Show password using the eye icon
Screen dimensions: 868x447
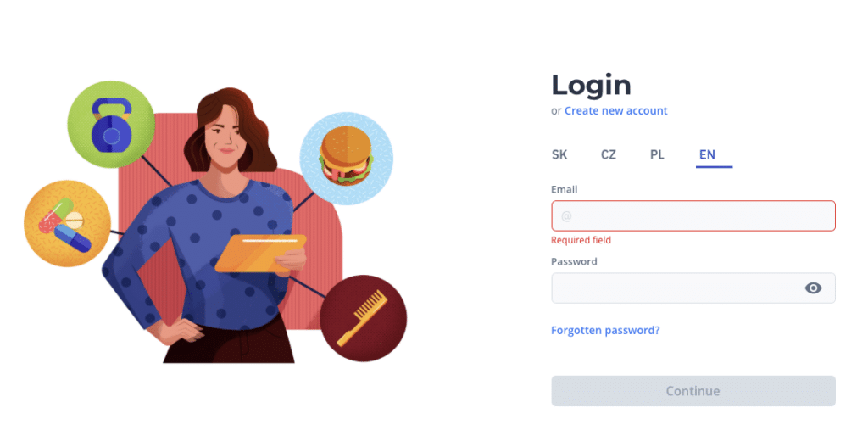tap(813, 288)
